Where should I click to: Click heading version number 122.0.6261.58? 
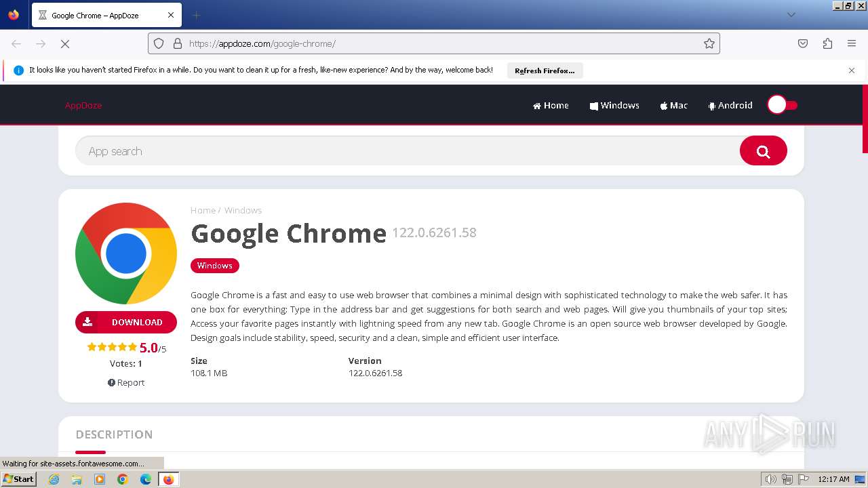pos(434,232)
